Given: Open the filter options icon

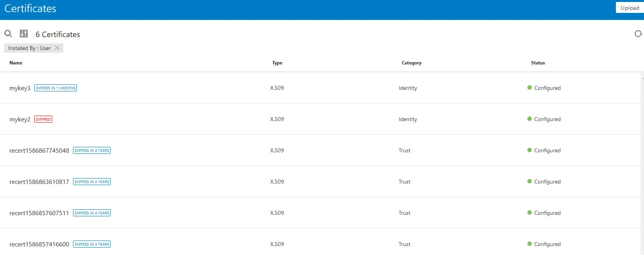Looking at the screenshot, I should [24, 34].
